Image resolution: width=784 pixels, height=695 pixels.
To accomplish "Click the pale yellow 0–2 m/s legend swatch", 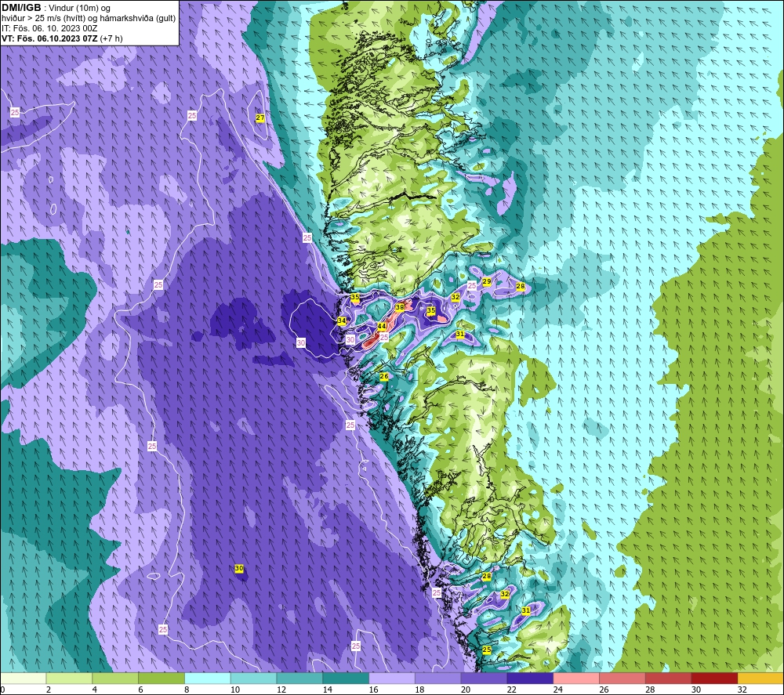I will point(23,678).
